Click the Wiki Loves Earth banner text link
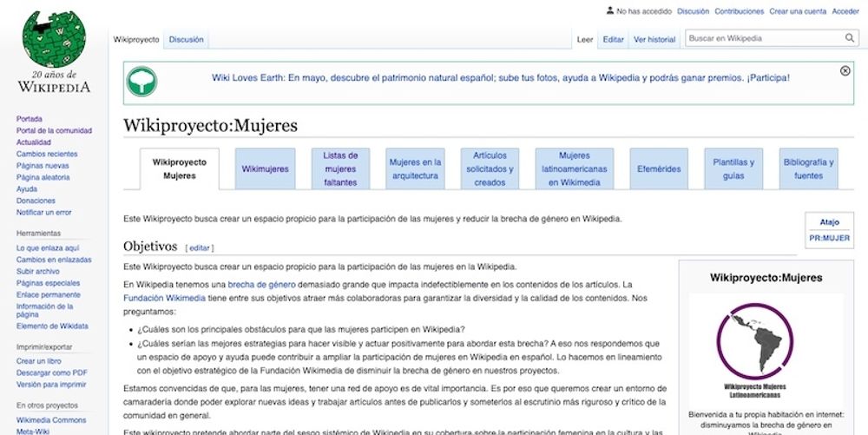Image resolution: width=868 pixels, height=435 pixels. tap(501, 78)
